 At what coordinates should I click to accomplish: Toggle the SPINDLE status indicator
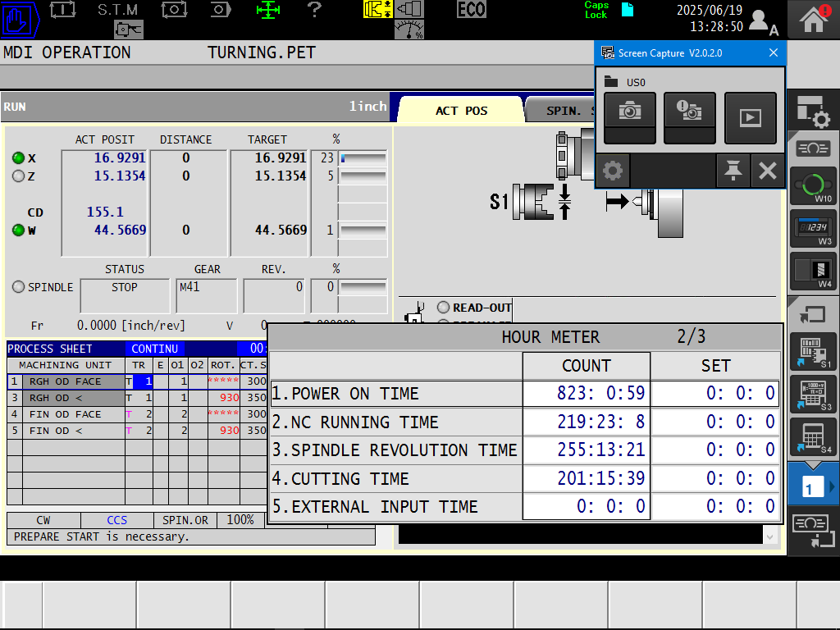[19, 287]
